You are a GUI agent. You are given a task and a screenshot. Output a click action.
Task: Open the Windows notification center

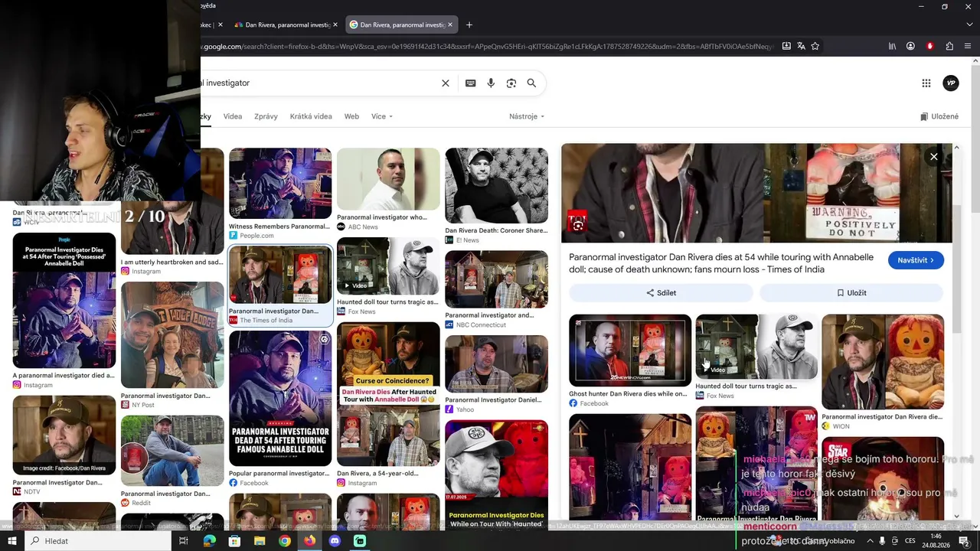(964, 541)
